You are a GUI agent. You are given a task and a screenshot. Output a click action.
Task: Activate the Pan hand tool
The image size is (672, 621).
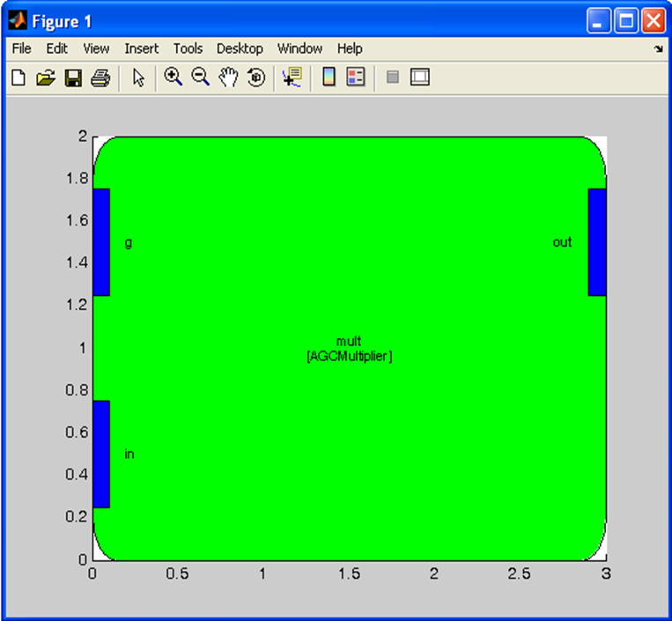(229, 78)
